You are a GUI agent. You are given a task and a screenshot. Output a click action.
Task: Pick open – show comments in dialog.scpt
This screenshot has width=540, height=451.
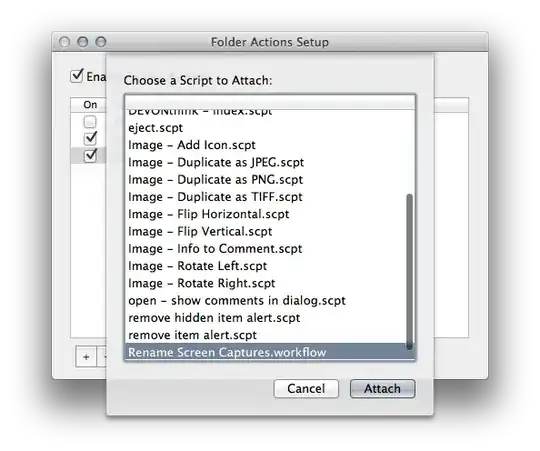click(x=270, y=301)
